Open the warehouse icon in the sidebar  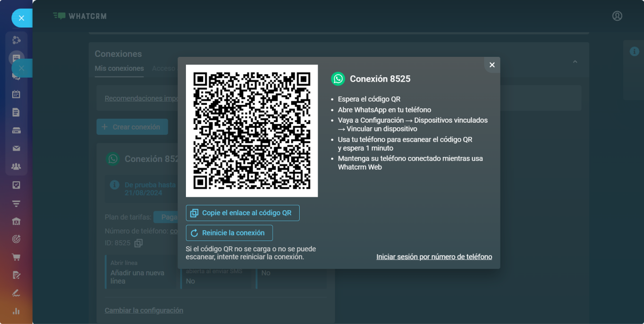(16, 221)
